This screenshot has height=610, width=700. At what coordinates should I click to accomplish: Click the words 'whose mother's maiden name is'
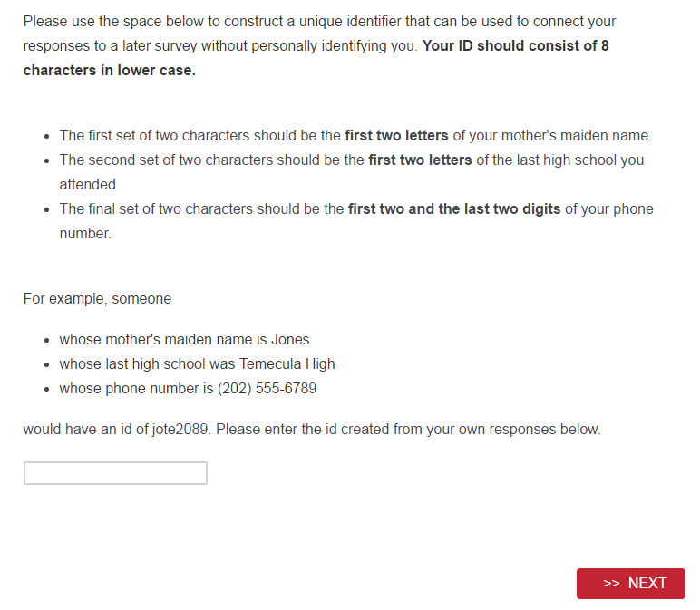(163, 340)
